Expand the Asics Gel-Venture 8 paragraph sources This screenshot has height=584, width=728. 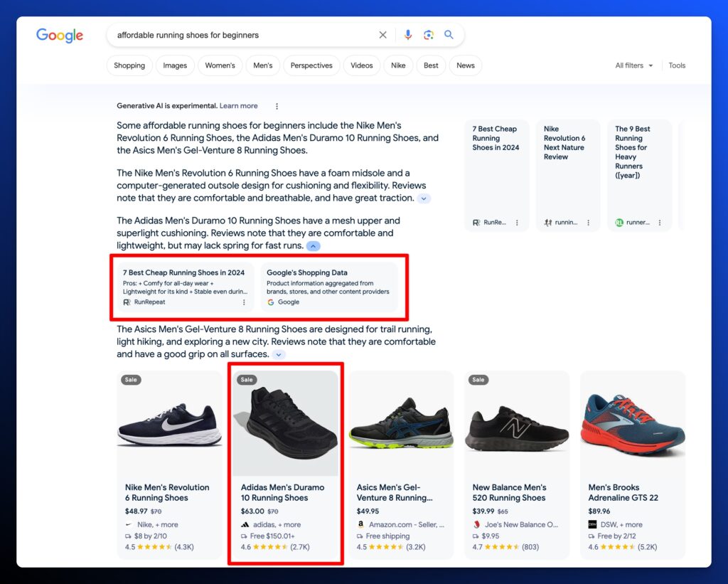tap(279, 354)
